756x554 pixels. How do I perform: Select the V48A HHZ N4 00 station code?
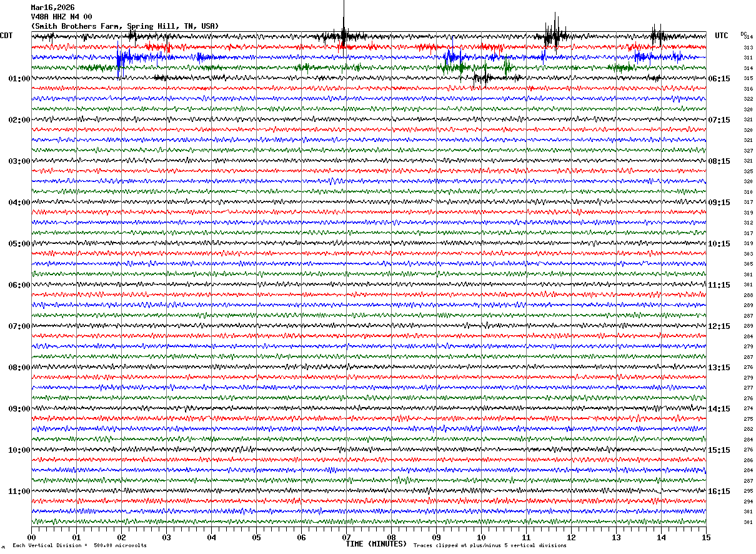(x=61, y=17)
